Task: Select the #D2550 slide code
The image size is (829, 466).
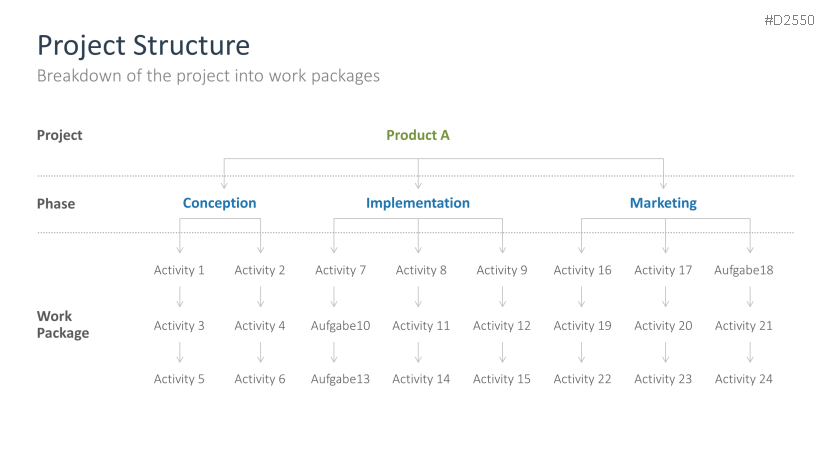Action: pos(788,20)
